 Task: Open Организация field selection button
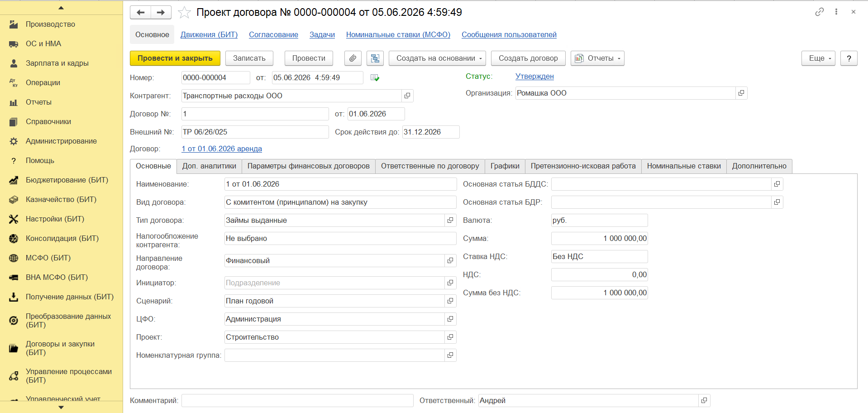tap(741, 93)
